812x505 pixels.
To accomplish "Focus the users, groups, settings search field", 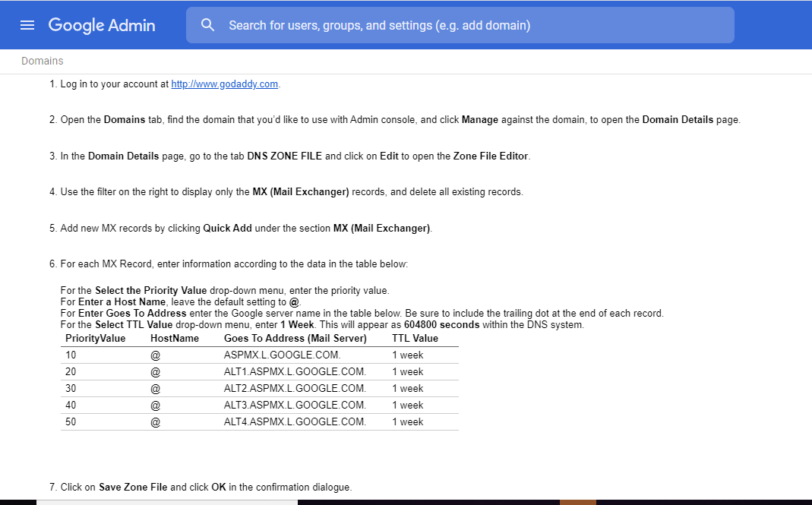I will [460, 25].
